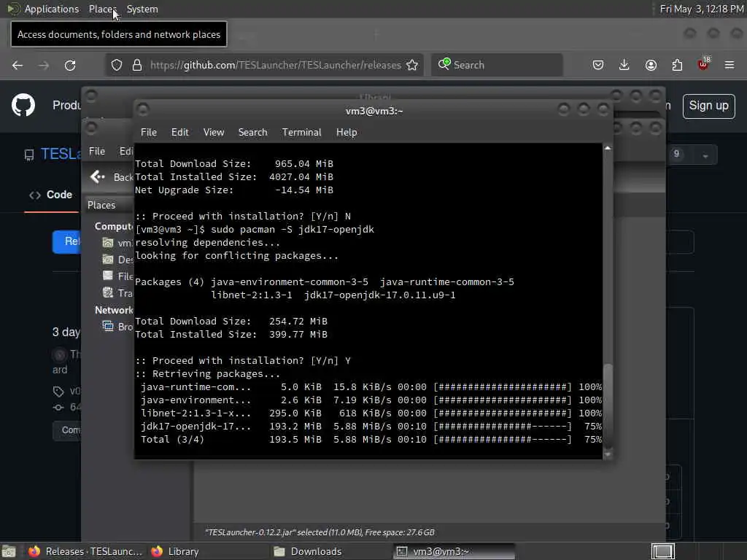Image resolution: width=747 pixels, height=560 pixels.
Task: Bookmark this page with the star icon
Action: pyautogui.click(x=412, y=65)
